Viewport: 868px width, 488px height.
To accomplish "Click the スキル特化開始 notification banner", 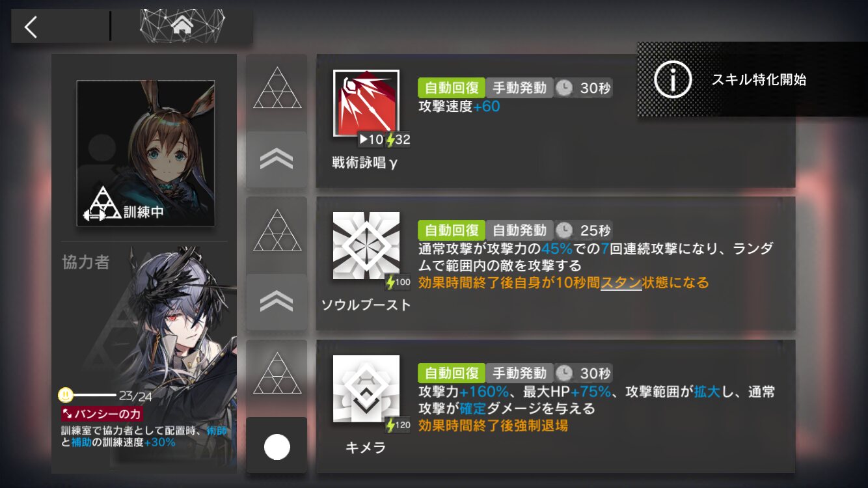I will click(752, 79).
